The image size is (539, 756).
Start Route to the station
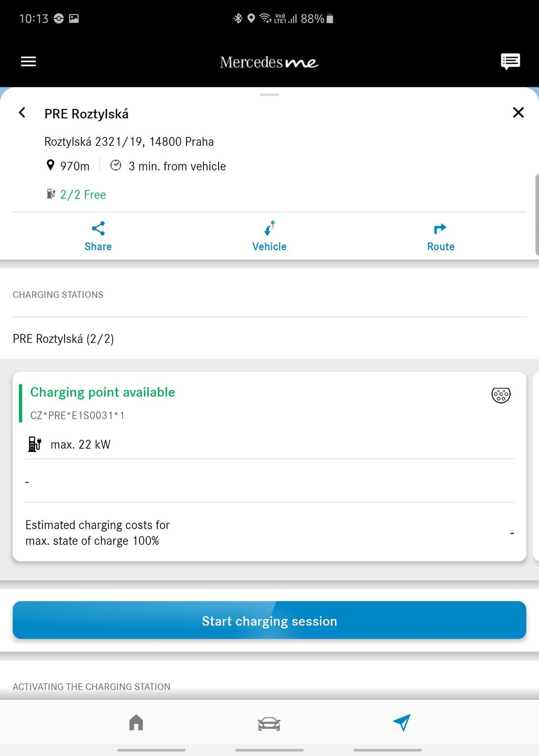tap(440, 236)
